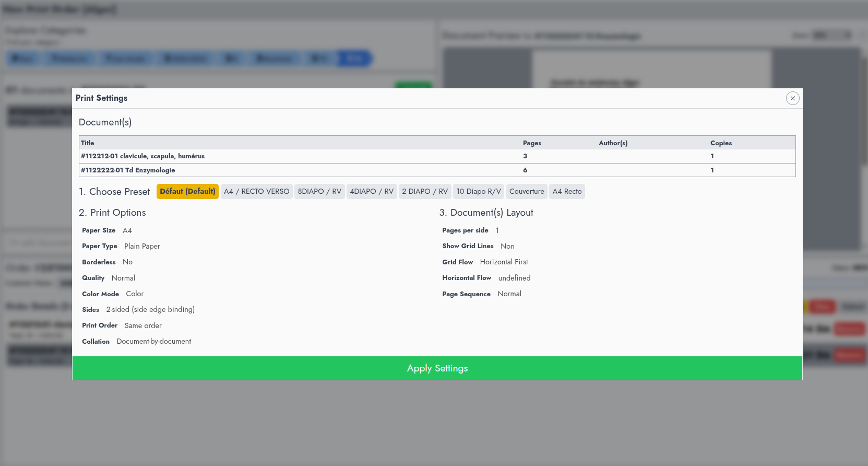Screen dimensions: 868x466
Task: Close the Print Settings dialog
Action: coord(792,98)
